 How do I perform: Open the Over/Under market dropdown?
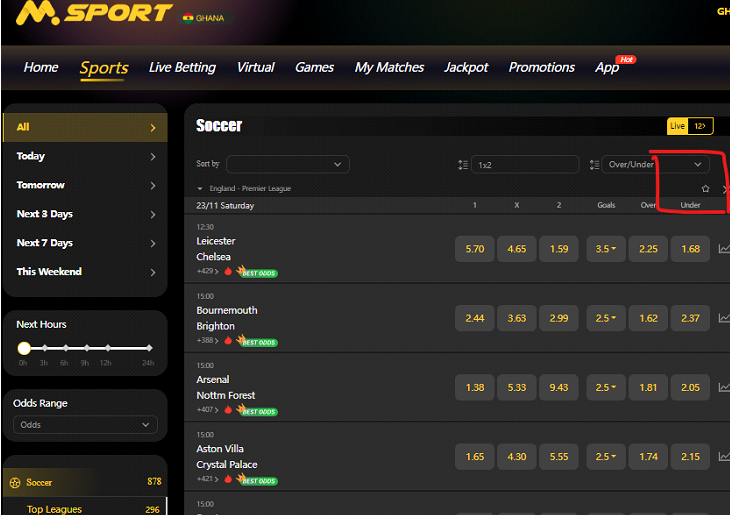(655, 164)
